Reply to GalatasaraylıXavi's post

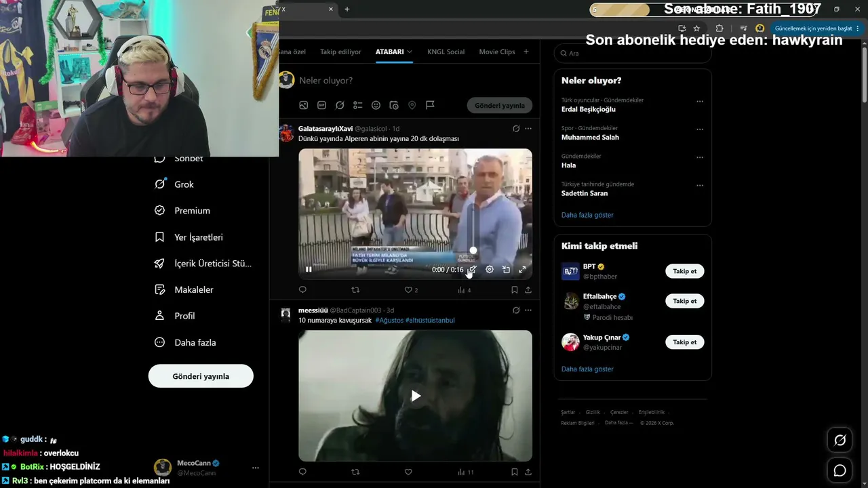(302, 289)
